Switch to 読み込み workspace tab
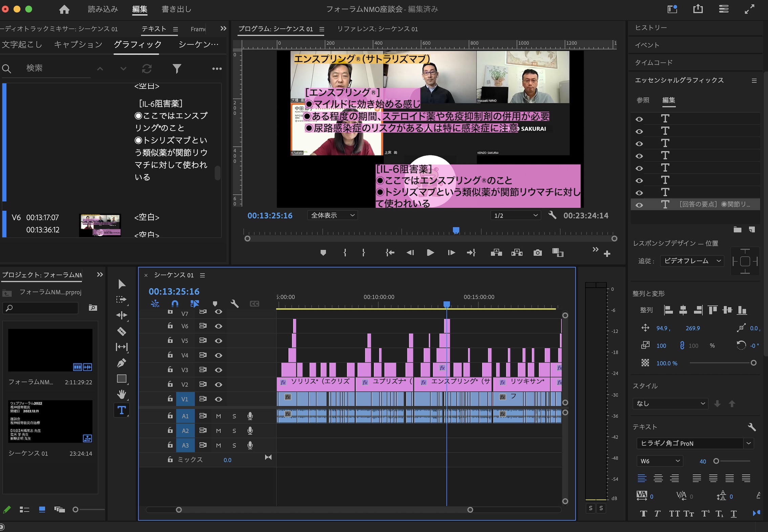 pos(103,9)
